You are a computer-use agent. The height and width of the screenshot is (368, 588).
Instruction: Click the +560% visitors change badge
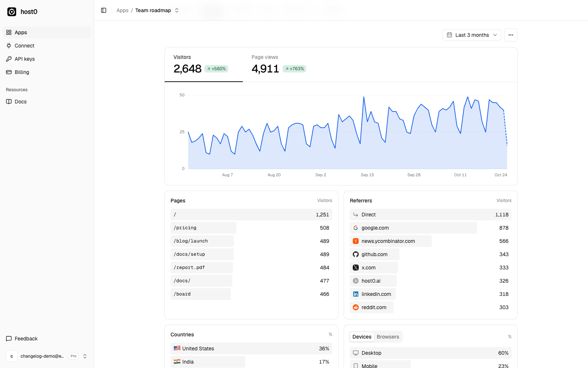(x=216, y=69)
